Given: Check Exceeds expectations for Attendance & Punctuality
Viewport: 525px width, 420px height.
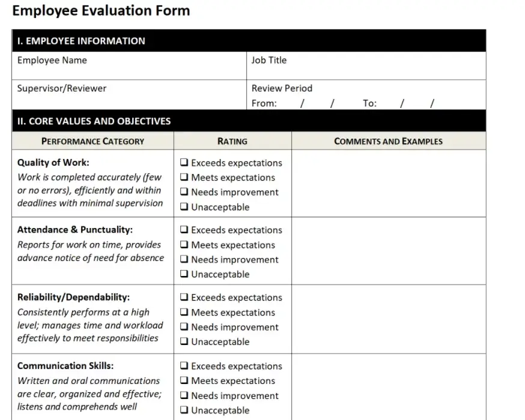Looking at the screenshot, I should point(184,230).
